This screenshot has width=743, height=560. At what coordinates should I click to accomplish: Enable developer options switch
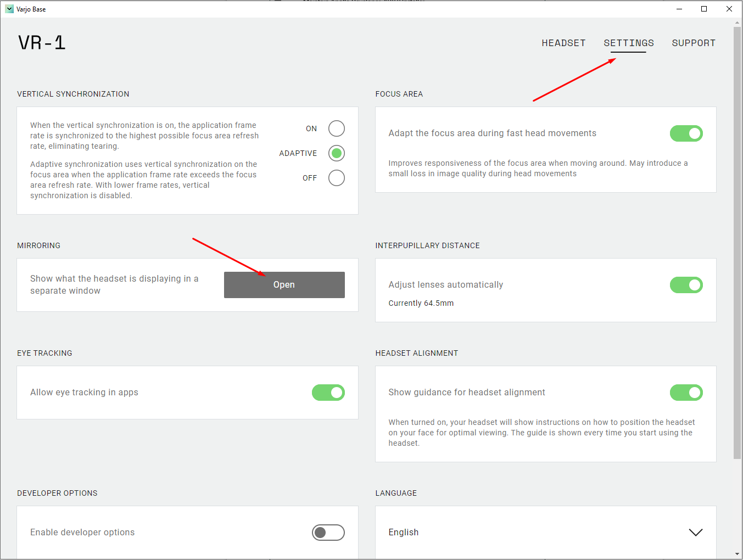tap(328, 533)
